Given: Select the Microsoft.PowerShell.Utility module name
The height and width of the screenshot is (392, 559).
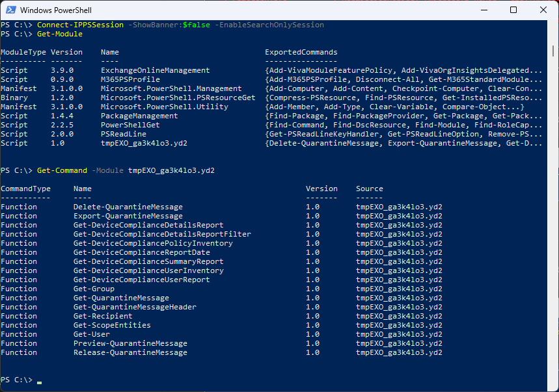Looking at the screenshot, I should [x=165, y=107].
